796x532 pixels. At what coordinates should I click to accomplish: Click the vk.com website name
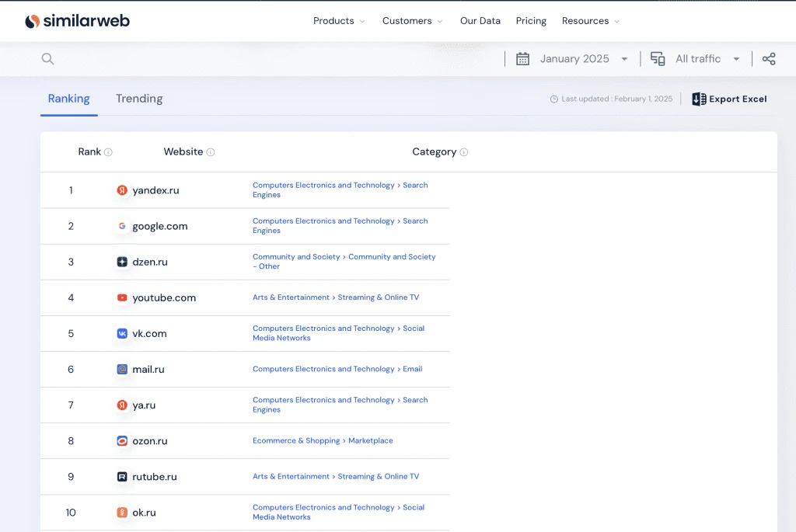click(x=149, y=334)
